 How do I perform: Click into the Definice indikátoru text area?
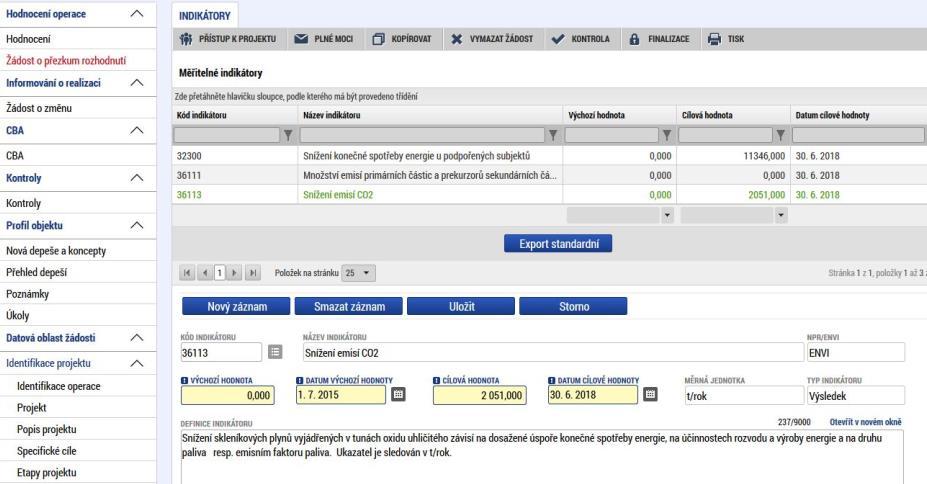pos(542,457)
